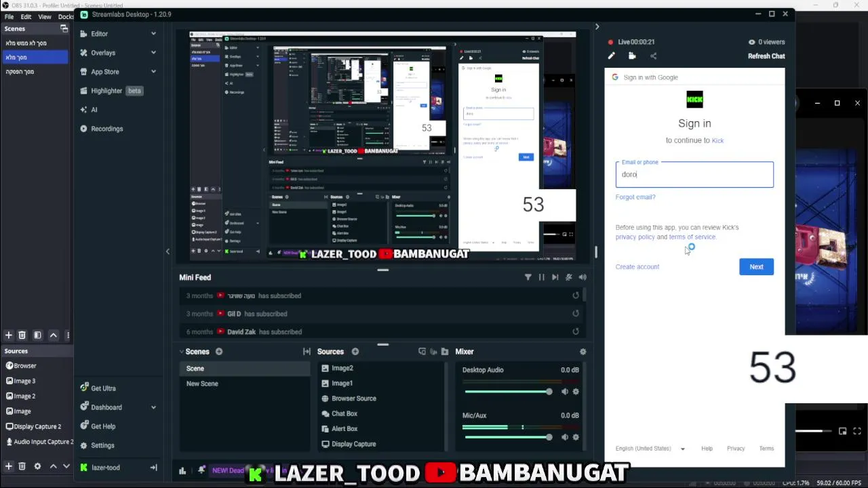The image size is (868, 488).
Task: Collapse left sidebar arrow beside preview
Action: click(x=167, y=251)
